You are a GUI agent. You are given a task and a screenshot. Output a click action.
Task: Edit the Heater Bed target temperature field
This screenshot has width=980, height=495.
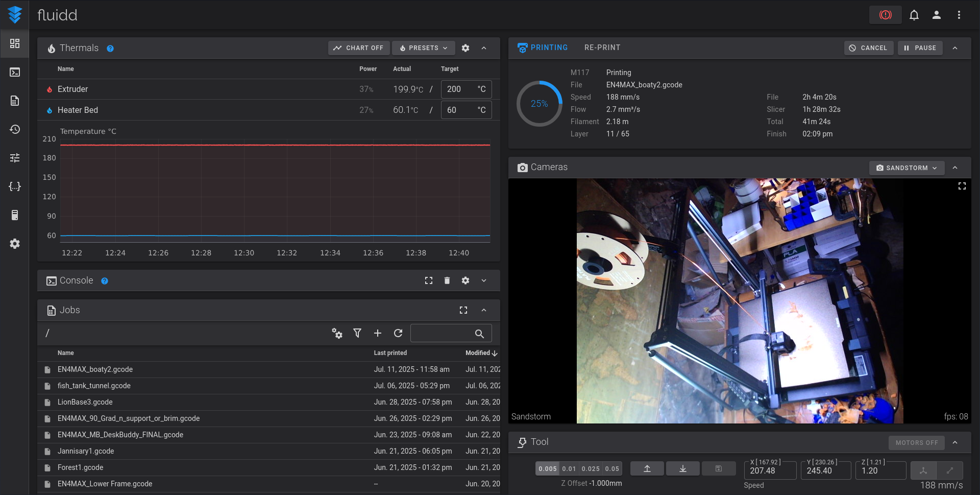point(466,110)
